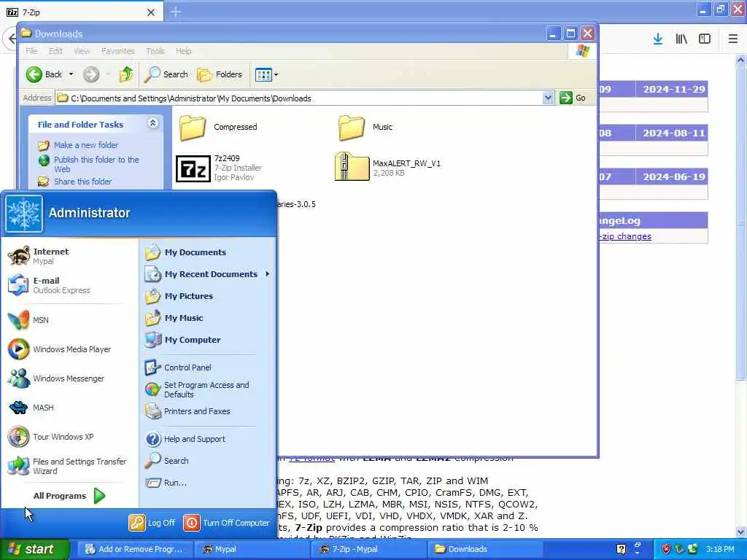Viewport: 747px width, 560px height.
Task: Click Administrator user picture
Action: coord(24,214)
